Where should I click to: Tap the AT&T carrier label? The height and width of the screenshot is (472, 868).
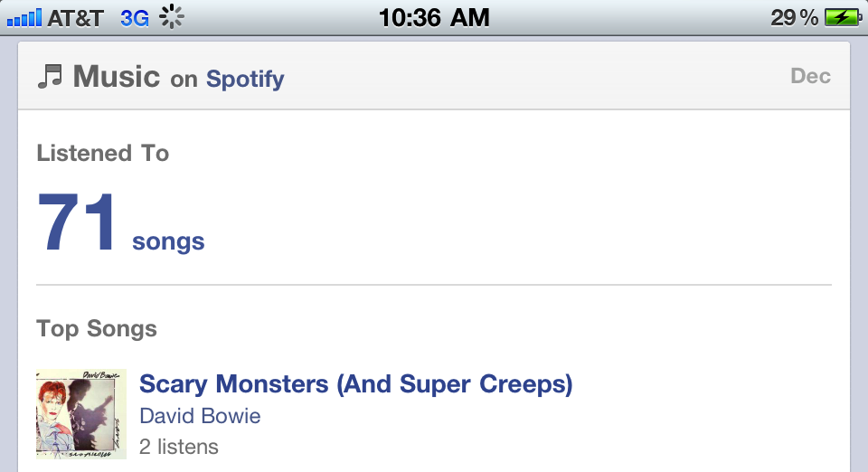click(x=76, y=17)
